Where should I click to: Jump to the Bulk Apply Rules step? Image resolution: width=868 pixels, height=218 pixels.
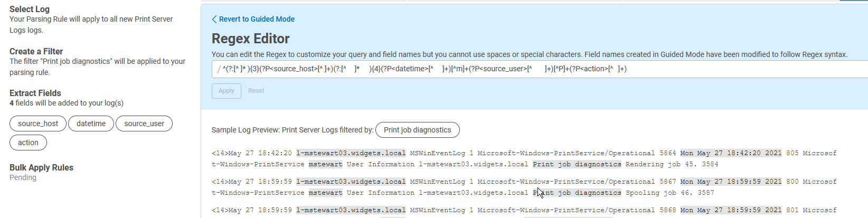pyautogui.click(x=41, y=167)
